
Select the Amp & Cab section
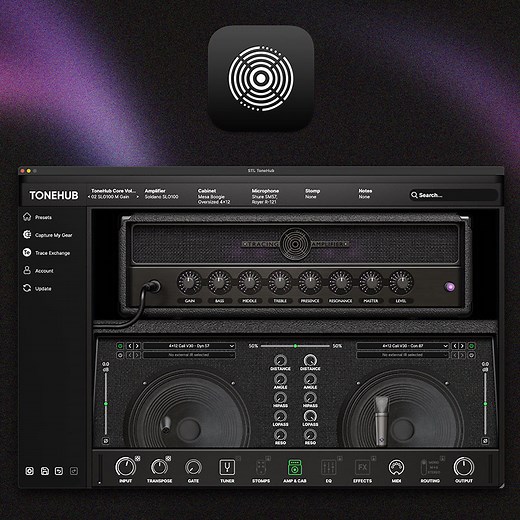tap(295, 467)
